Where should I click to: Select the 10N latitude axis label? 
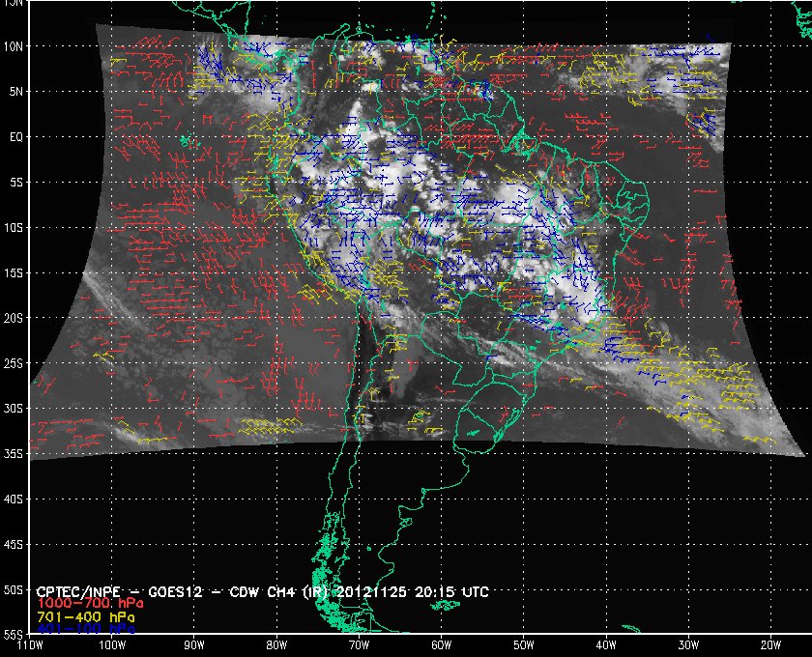point(15,46)
